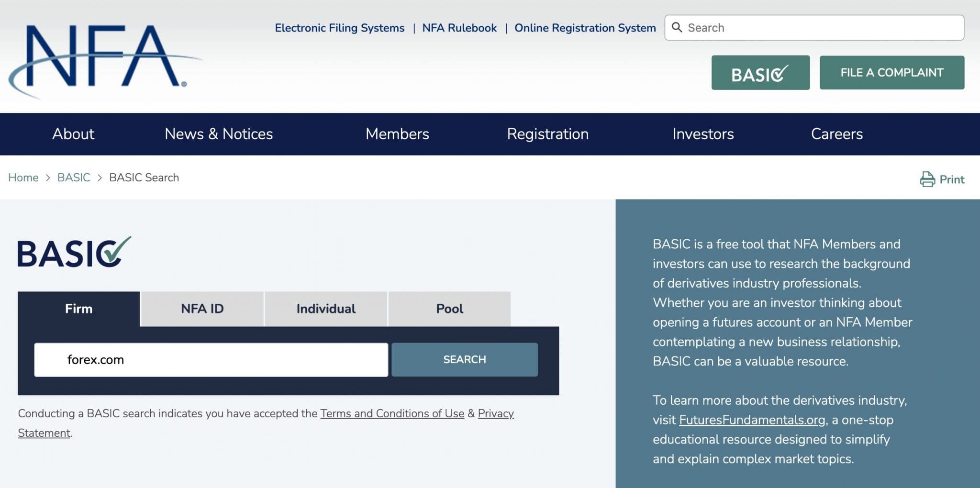Open the Careers menu

(x=837, y=134)
